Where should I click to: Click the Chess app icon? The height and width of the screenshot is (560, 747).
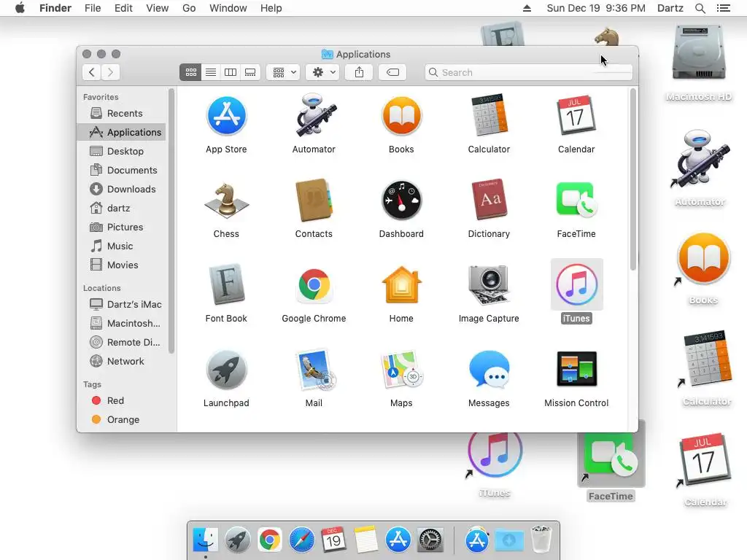226,201
